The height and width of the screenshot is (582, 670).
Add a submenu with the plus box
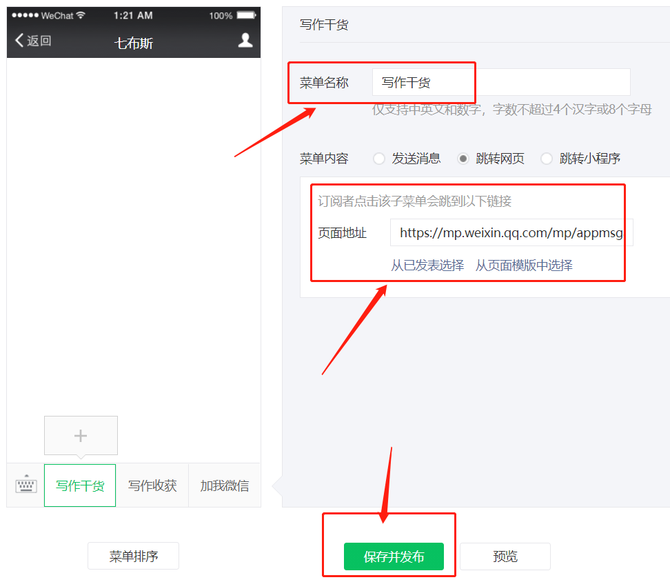[81, 435]
